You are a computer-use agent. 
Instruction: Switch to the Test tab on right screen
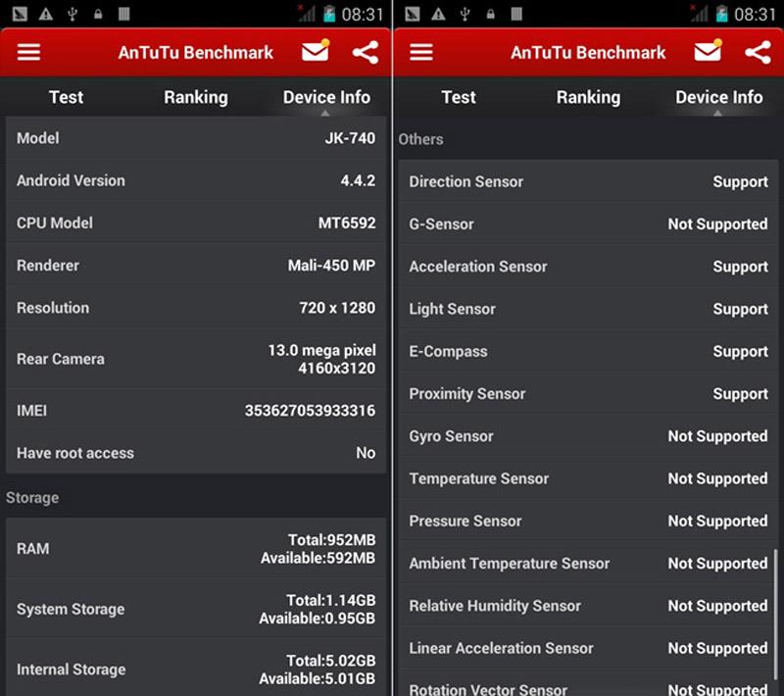[459, 97]
